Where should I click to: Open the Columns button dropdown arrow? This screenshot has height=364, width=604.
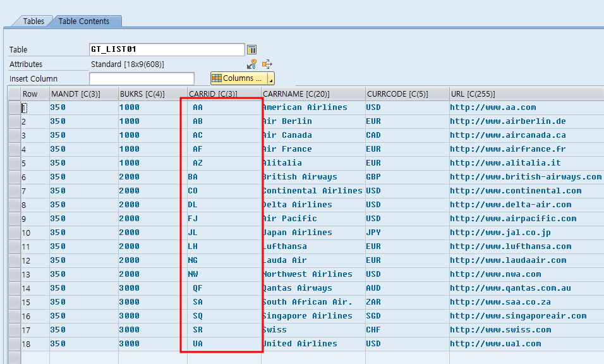271,78
